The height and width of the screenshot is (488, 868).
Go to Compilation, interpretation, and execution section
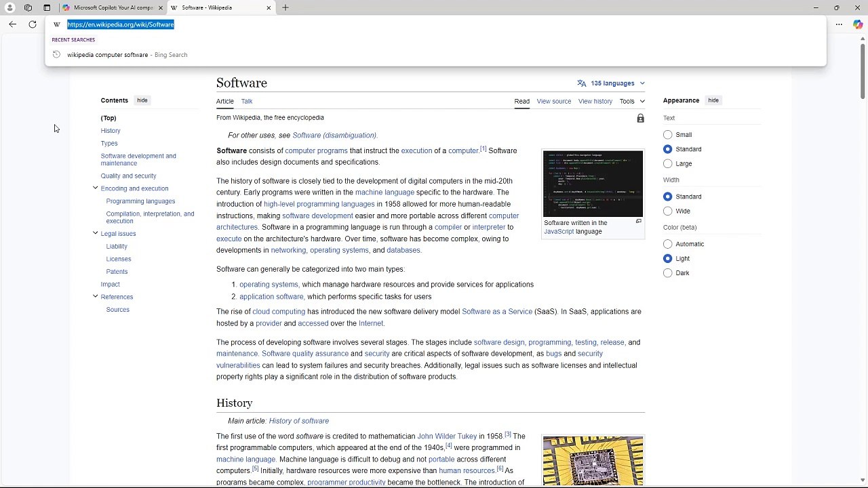[150, 218]
